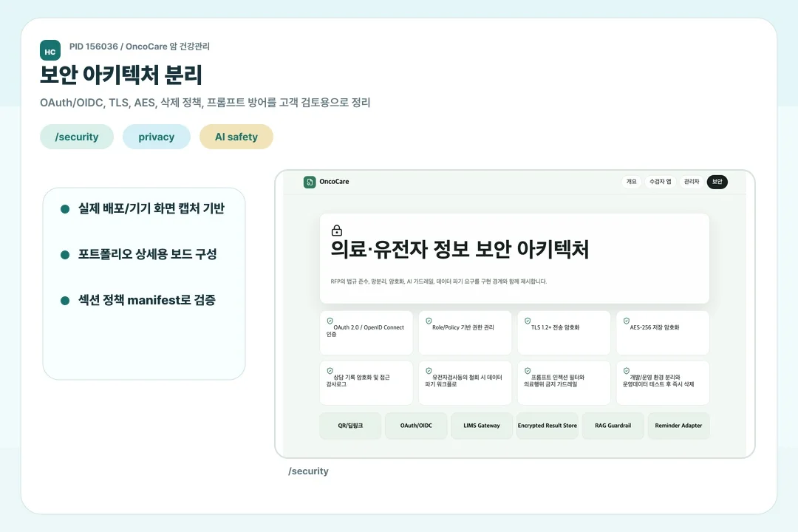Click the /security caption below screenshot
This screenshot has height=532, width=798.
point(308,471)
